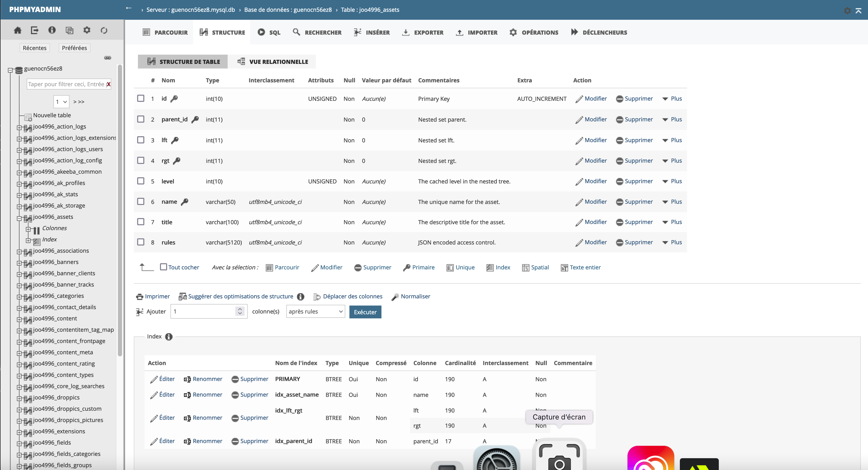Click the home icon in sidebar
Viewport: 868px width, 470px height.
click(17, 30)
